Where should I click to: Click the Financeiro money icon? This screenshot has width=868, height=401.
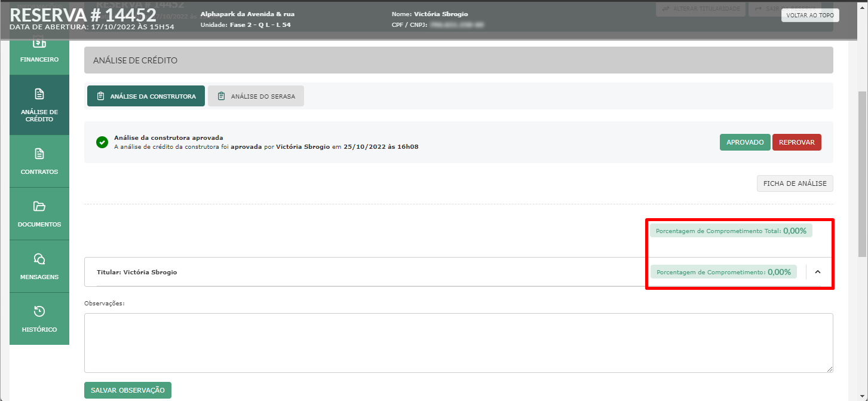click(x=39, y=42)
